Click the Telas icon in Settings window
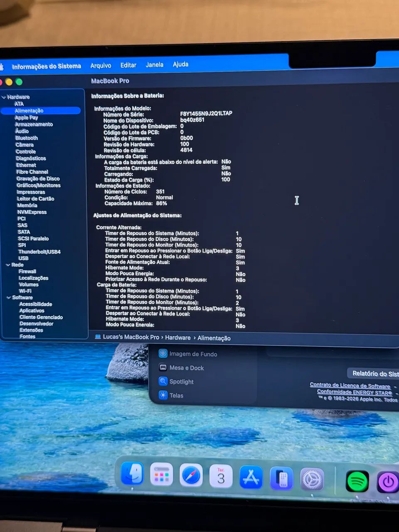 click(163, 395)
